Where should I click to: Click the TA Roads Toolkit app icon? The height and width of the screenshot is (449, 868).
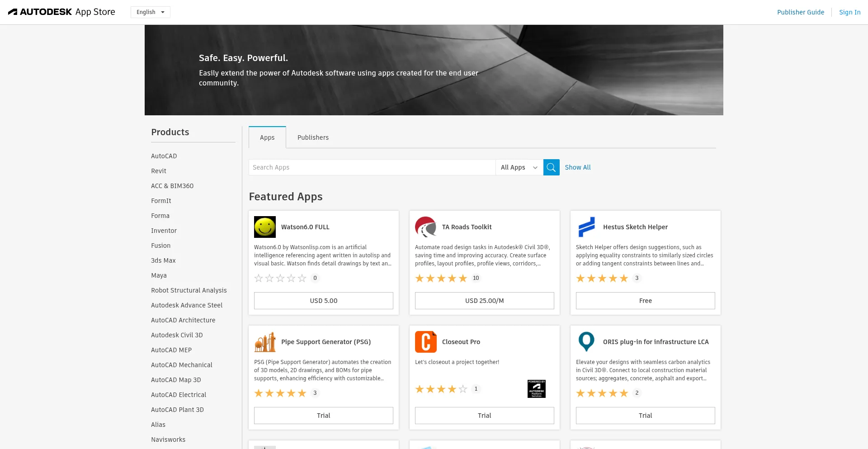coord(425,227)
